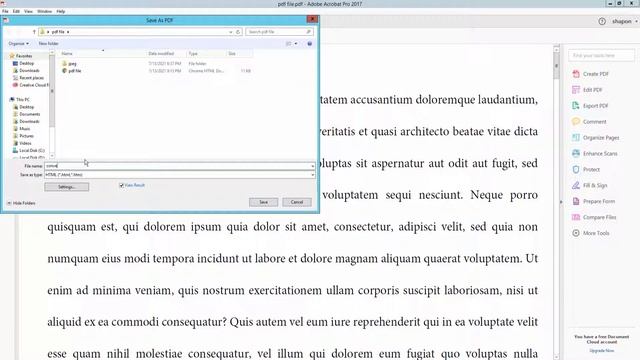Open the Protect tool
The image size is (640, 360).
click(586, 169)
